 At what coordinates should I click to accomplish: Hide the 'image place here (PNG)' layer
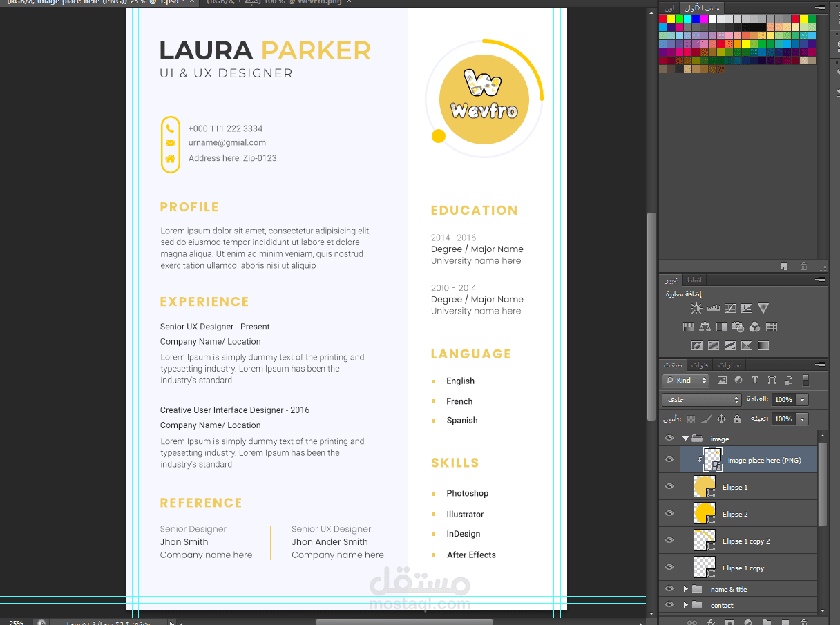669,459
